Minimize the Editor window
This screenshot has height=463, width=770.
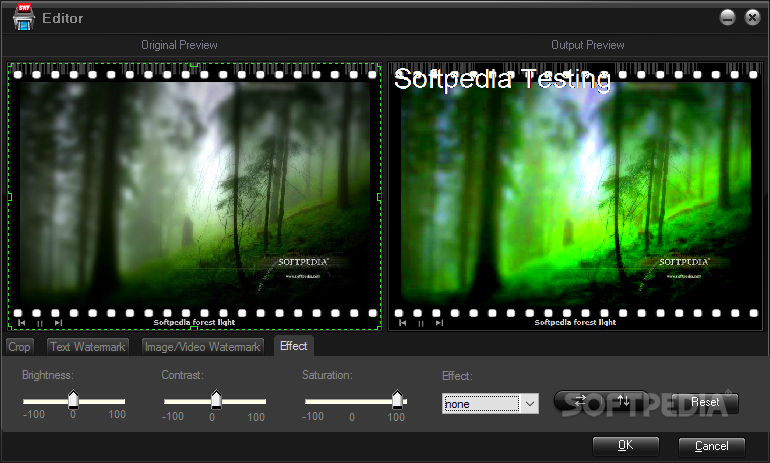point(727,18)
